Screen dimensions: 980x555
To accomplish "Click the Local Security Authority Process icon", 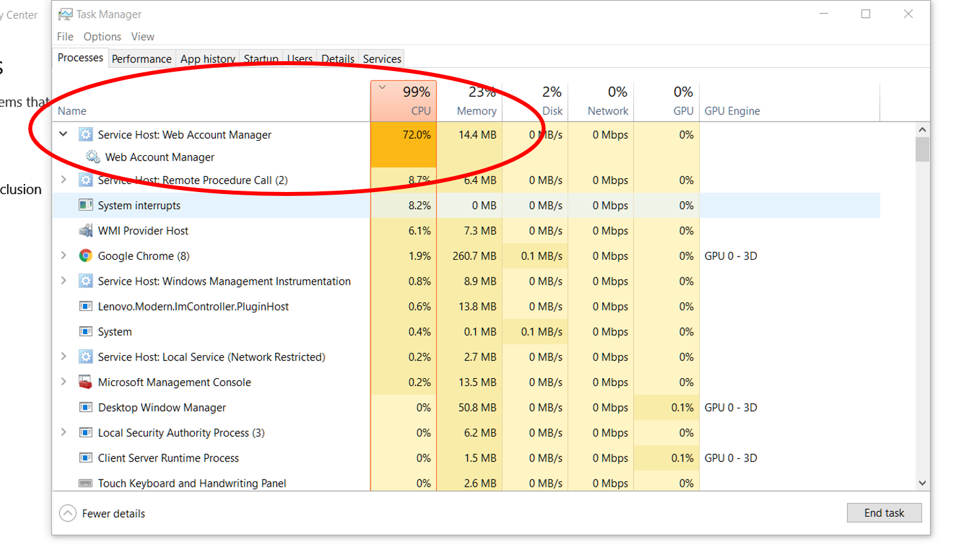I will click(x=86, y=433).
